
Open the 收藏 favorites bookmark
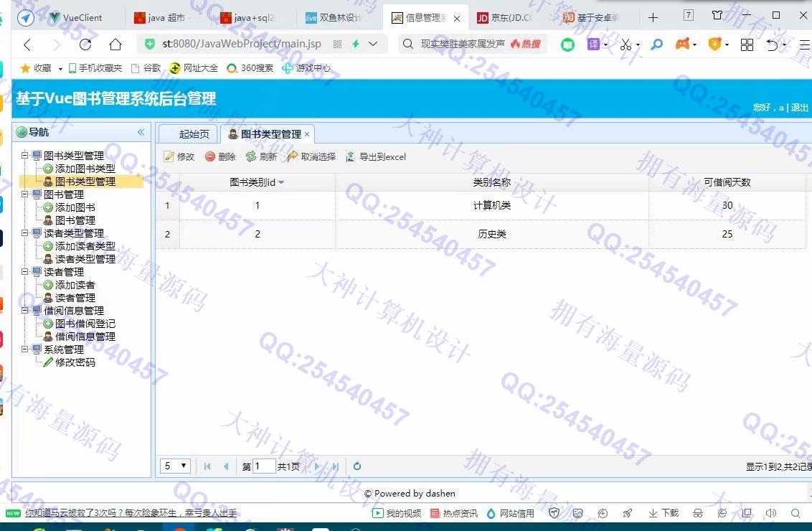coord(36,68)
